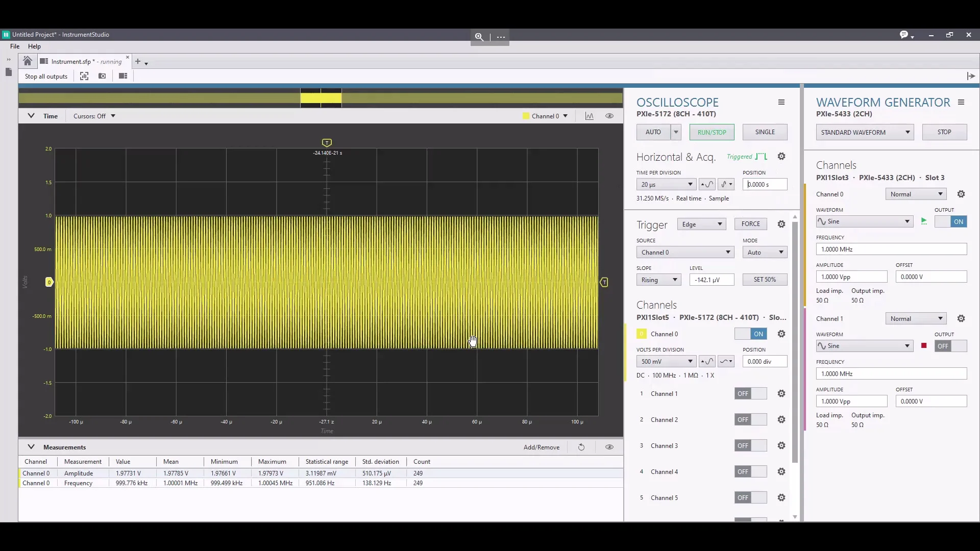Viewport: 980px width, 551px height.
Task: Click the zoom magnifier icon in title bar
Action: click(x=479, y=37)
